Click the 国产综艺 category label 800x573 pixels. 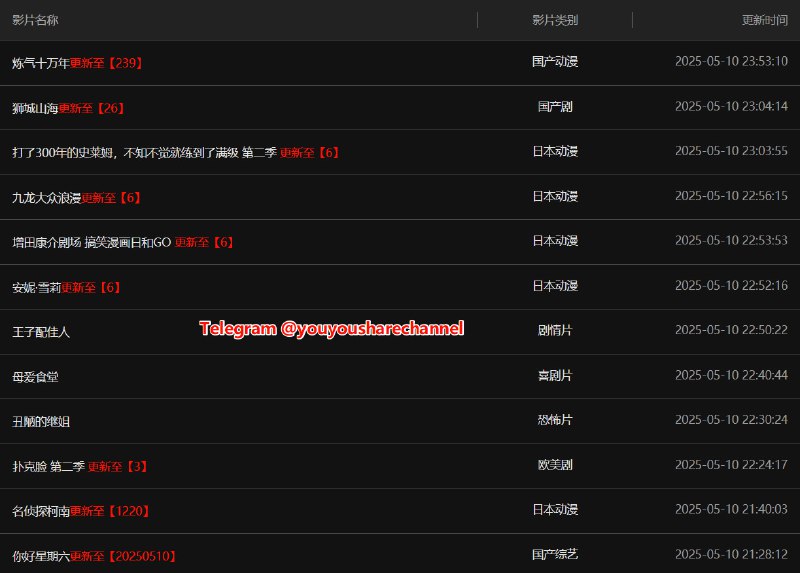click(555, 554)
